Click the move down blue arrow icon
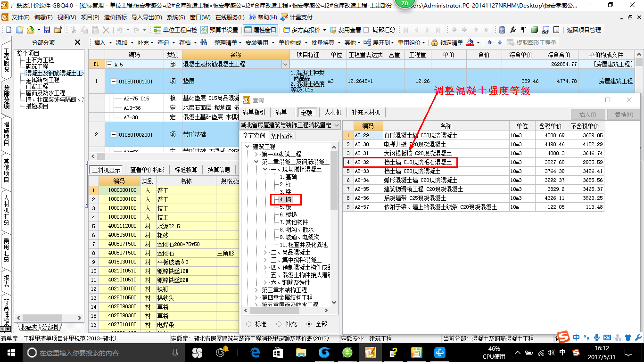 pos(499,42)
